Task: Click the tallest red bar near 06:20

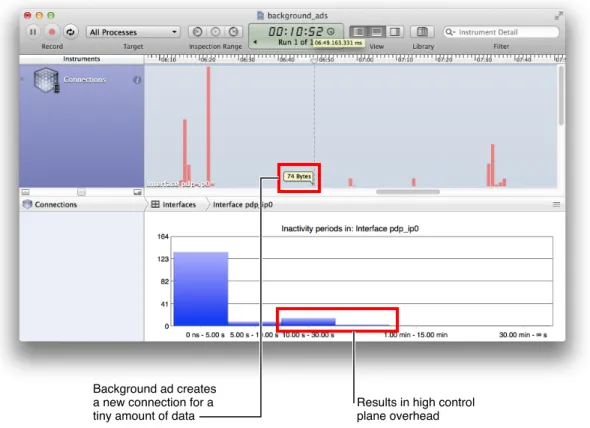Action: (208, 126)
